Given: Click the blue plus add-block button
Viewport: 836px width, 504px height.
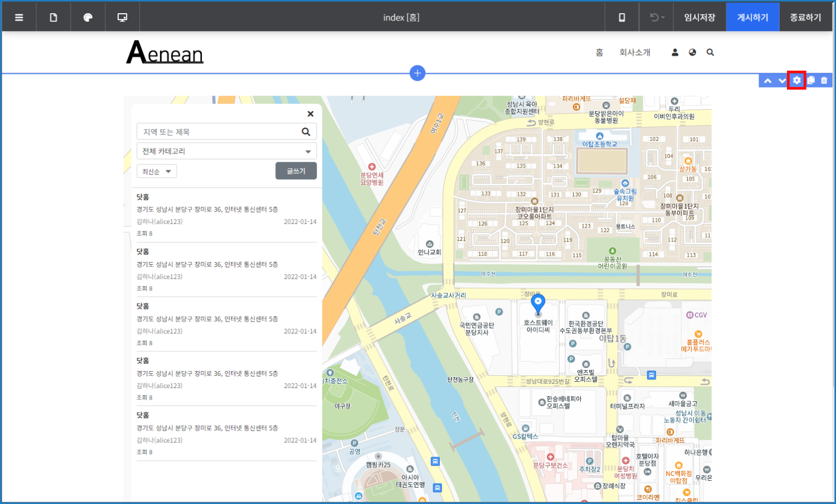Looking at the screenshot, I should 417,73.
